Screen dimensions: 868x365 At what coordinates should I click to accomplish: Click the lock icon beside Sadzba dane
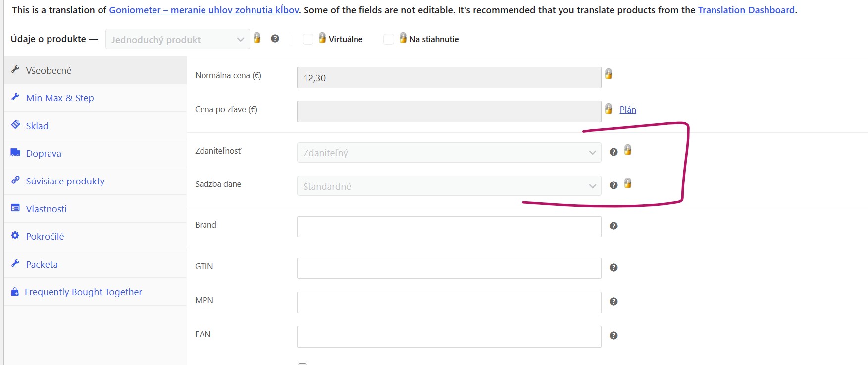coord(628,183)
